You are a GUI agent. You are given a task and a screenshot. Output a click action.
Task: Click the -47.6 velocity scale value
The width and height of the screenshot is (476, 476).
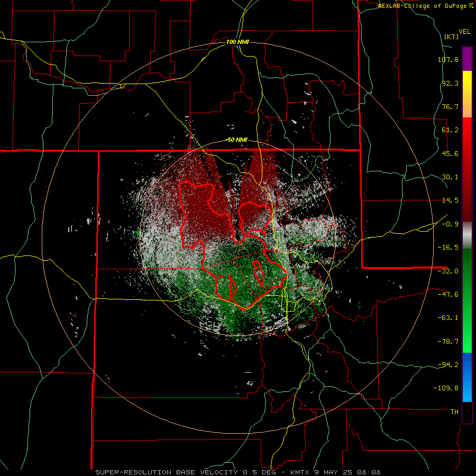pos(448,295)
